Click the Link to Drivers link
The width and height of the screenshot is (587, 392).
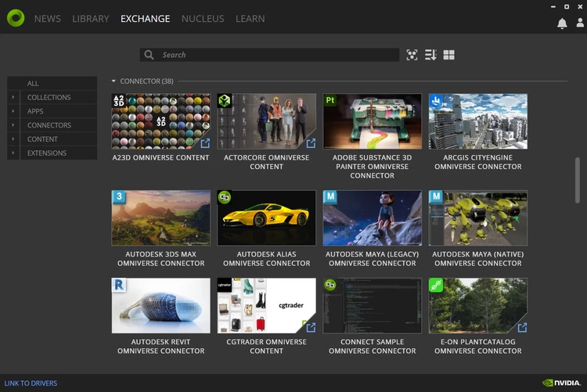click(31, 383)
